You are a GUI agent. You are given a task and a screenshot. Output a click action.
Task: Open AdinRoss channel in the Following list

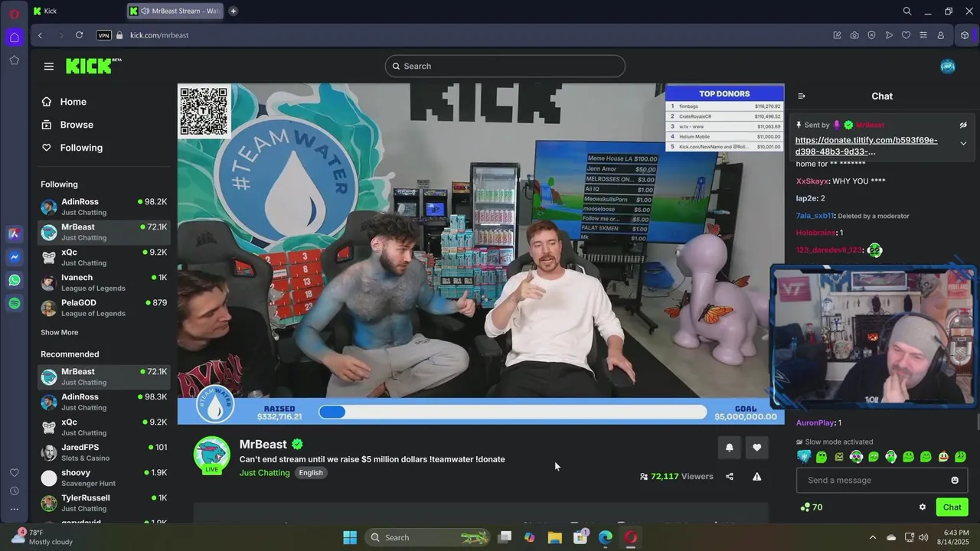pyautogui.click(x=104, y=207)
